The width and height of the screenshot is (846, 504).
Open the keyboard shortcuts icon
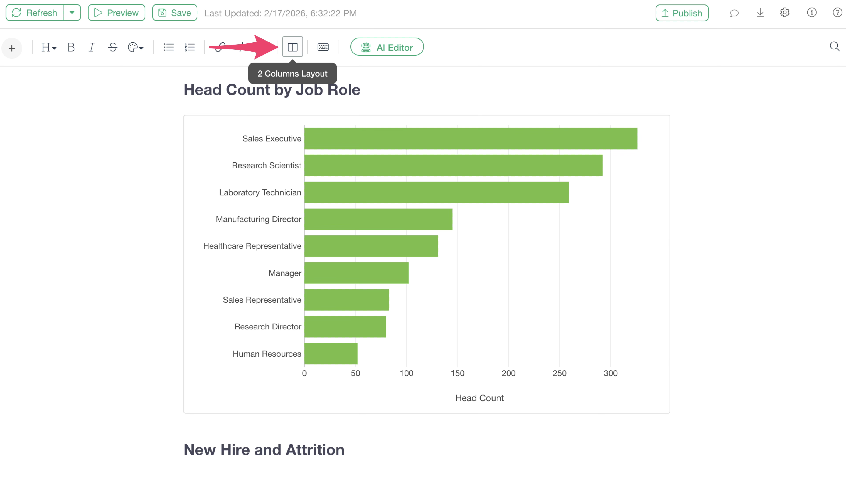click(323, 47)
